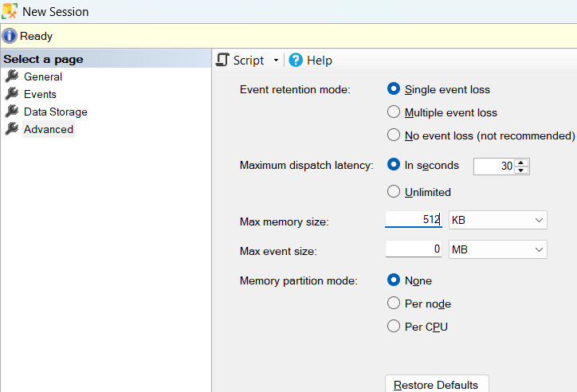
Task: Click the Max memory size field showing 512
Action: (414, 220)
